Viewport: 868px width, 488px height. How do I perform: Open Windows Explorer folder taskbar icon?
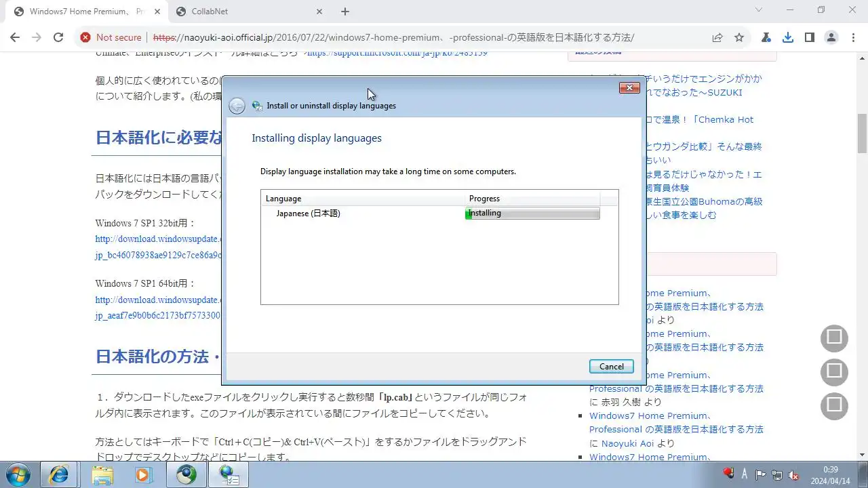[102, 475]
